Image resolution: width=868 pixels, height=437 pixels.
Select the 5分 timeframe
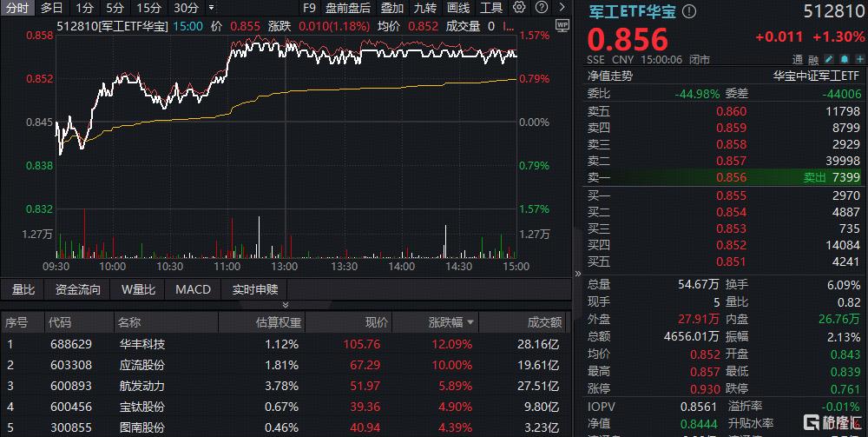(x=115, y=8)
